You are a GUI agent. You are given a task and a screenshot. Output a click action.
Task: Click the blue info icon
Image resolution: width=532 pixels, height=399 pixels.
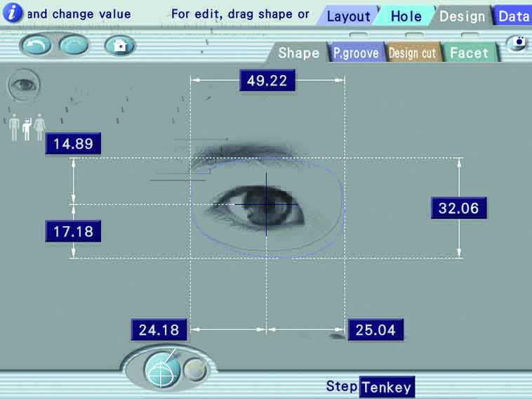pyautogui.click(x=13, y=13)
